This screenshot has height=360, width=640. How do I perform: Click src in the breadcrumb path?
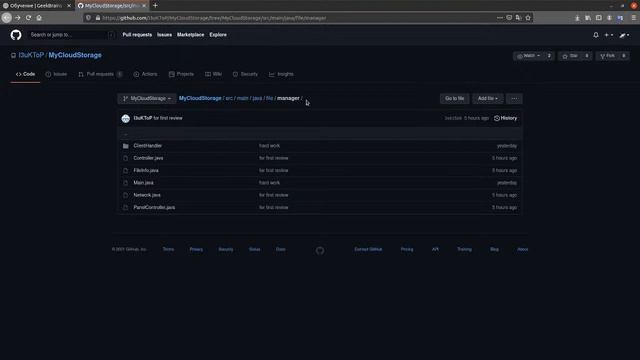(x=229, y=98)
